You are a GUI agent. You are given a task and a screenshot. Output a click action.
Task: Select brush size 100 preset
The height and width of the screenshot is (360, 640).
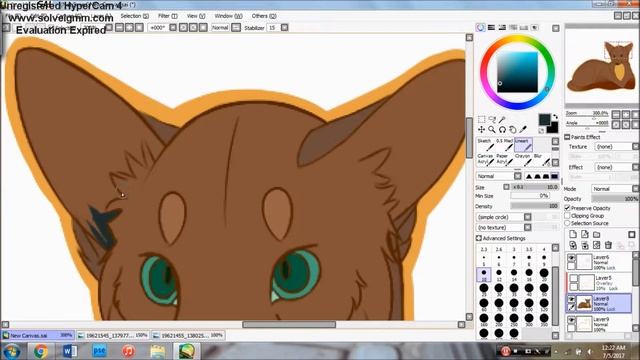pos(529,304)
